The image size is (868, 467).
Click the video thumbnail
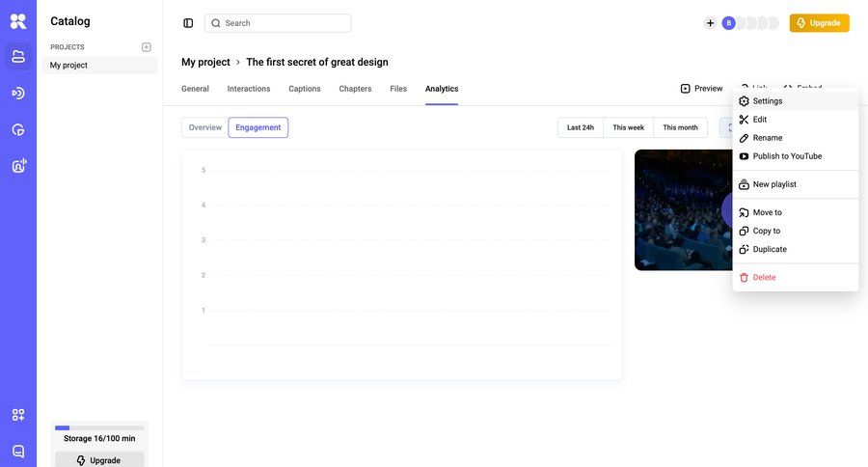[683, 210]
